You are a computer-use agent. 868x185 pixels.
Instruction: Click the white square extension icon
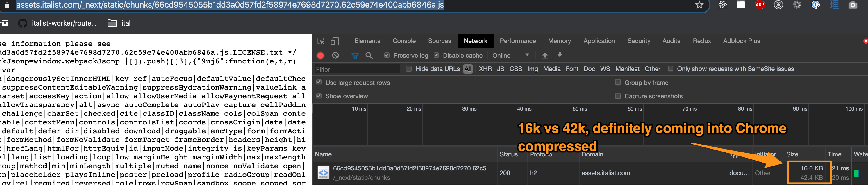(741, 4)
